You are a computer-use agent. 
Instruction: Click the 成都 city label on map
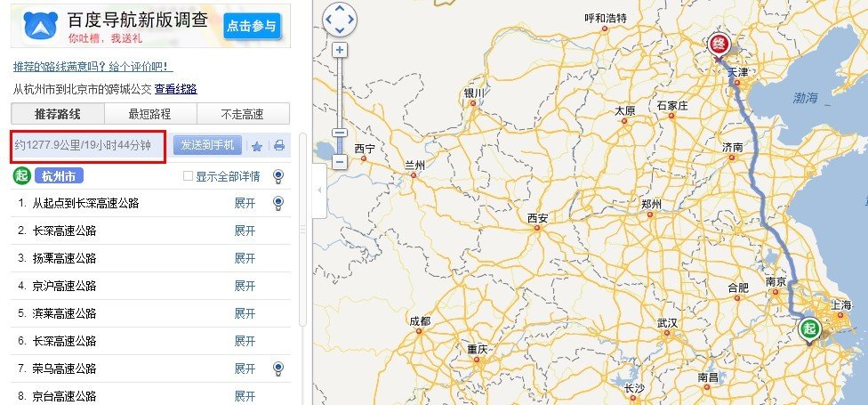click(x=420, y=320)
